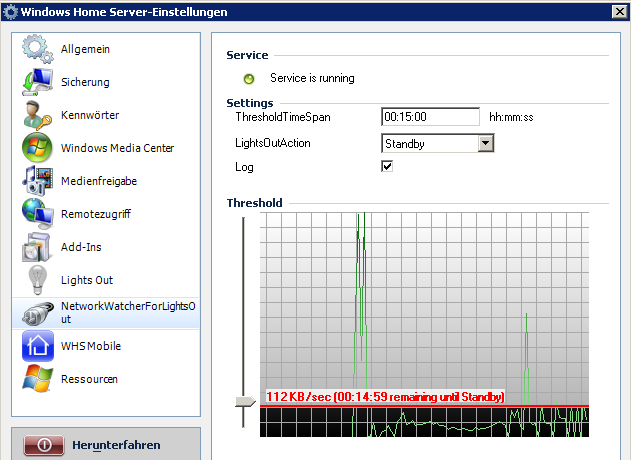Uncheck the Log checkbox
The height and width of the screenshot is (460, 631).
click(x=387, y=166)
